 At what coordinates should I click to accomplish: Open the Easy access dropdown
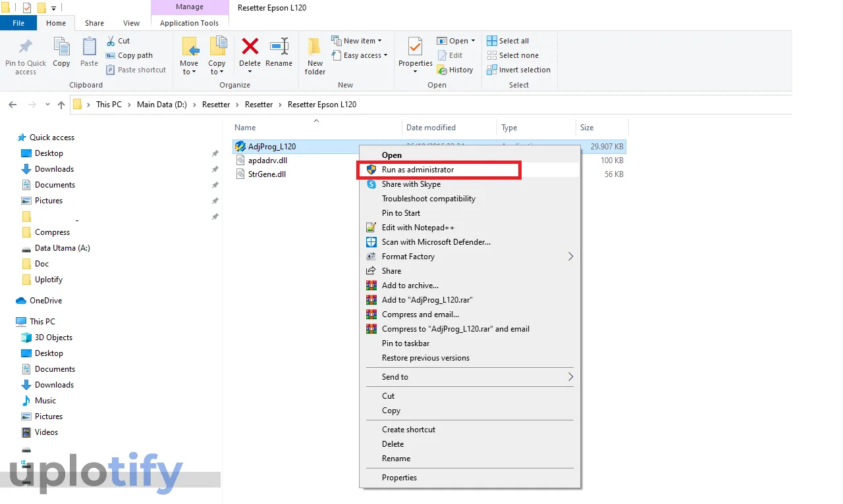click(x=359, y=55)
